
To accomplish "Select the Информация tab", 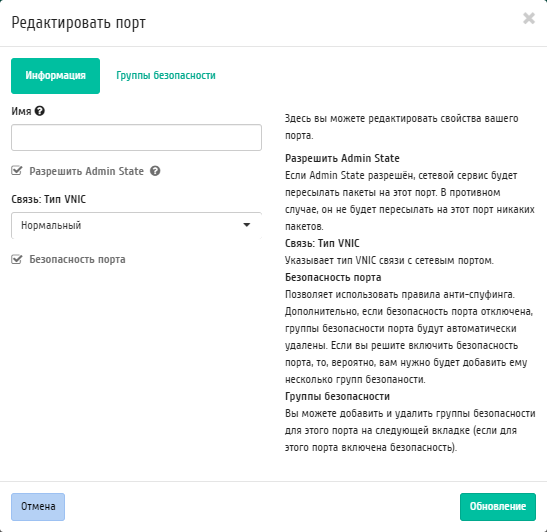I will (55, 76).
